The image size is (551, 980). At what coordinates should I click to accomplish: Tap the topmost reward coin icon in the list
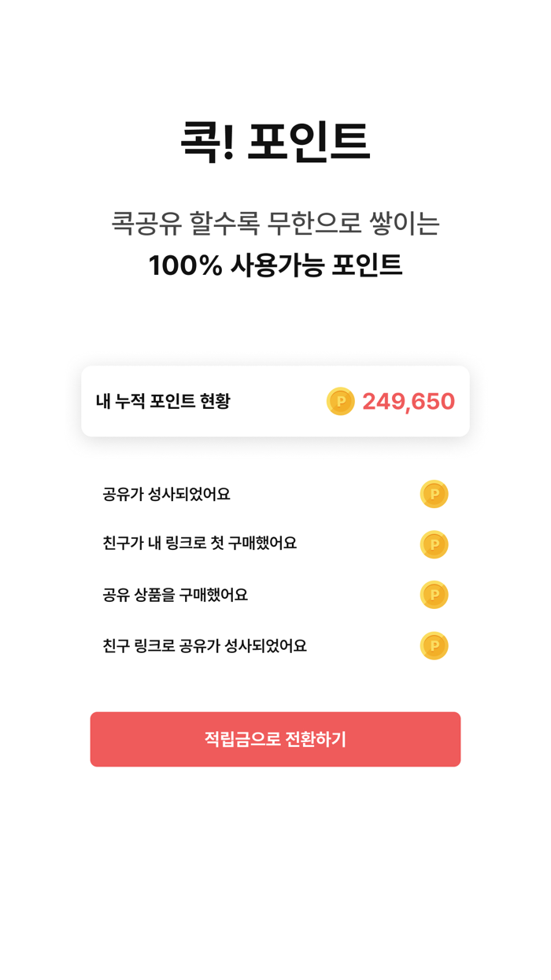434,494
